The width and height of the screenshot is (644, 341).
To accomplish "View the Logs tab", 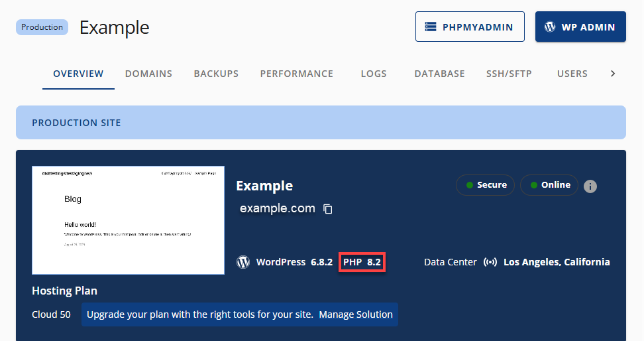I will click(x=374, y=74).
